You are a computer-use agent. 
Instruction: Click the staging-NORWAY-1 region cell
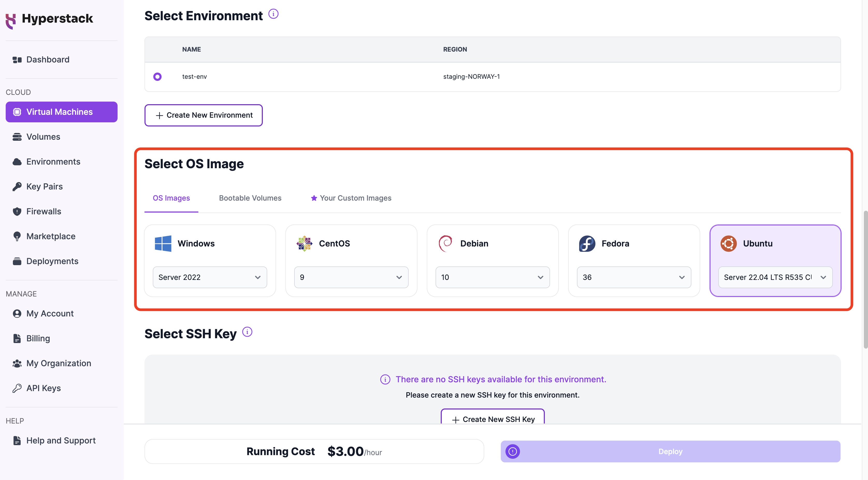click(471, 76)
